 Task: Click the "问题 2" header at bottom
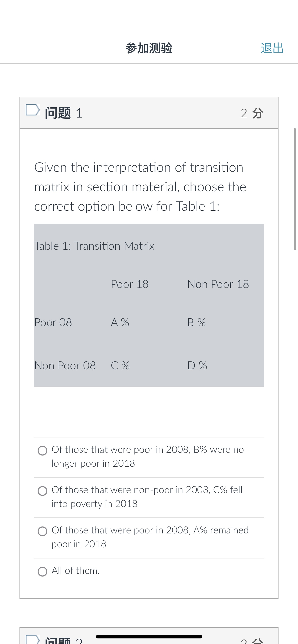(63, 641)
